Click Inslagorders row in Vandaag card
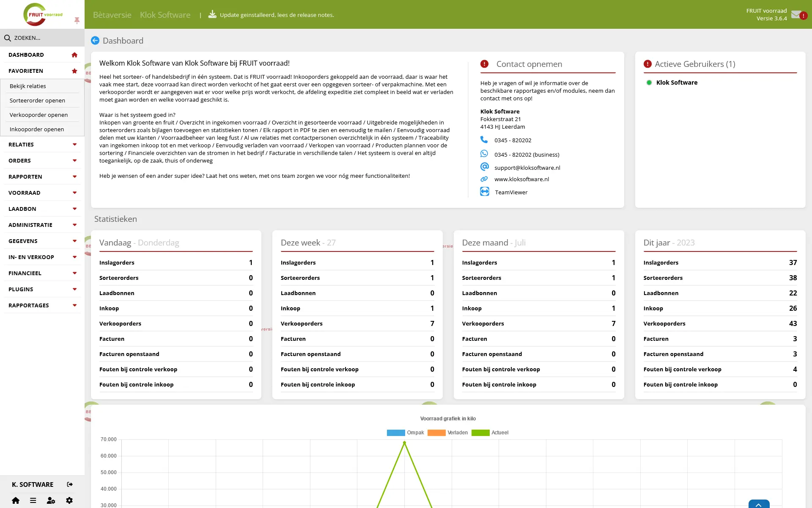The image size is (812, 508). pyautogui.click(x=176, y=262)
